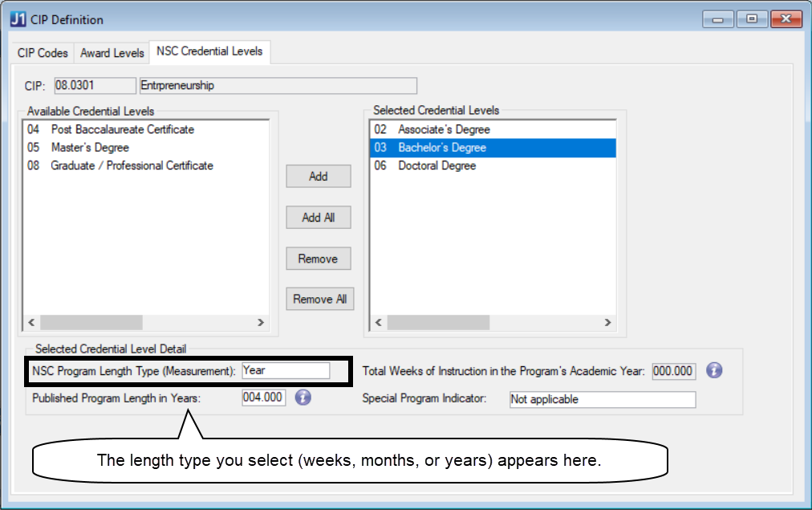Click right scroll arrow of Available Credential Levels
The image size is (812, 510).
click(261, 322)
